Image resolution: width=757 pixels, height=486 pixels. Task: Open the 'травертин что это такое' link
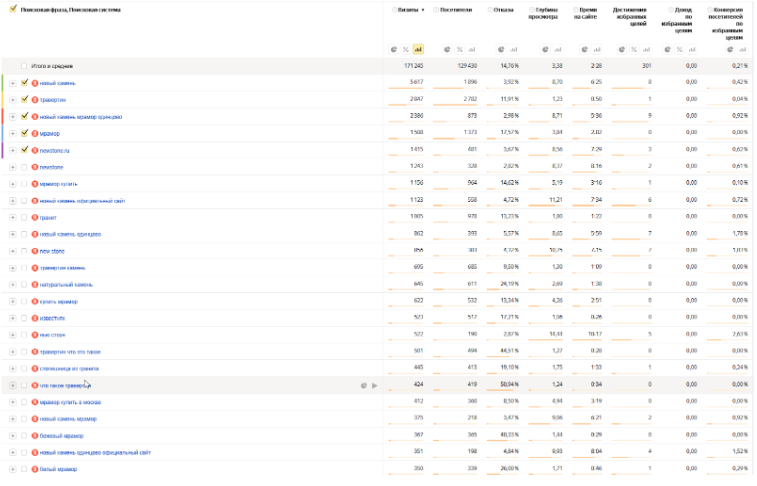pos(70,352)
